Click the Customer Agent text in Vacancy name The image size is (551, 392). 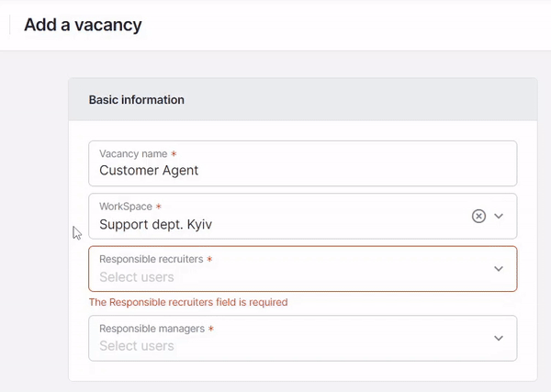pos(149,171)
